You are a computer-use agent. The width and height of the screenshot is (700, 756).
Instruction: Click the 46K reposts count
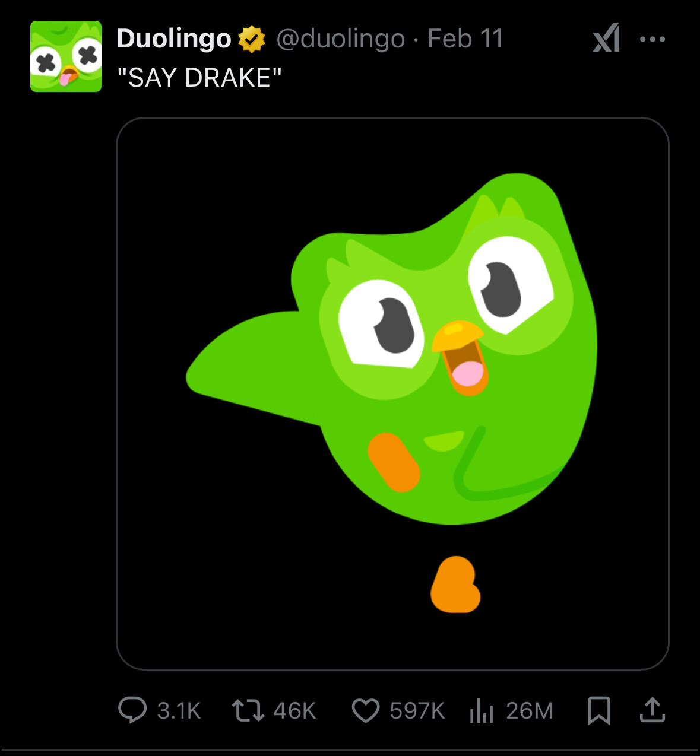click(294, 710)
